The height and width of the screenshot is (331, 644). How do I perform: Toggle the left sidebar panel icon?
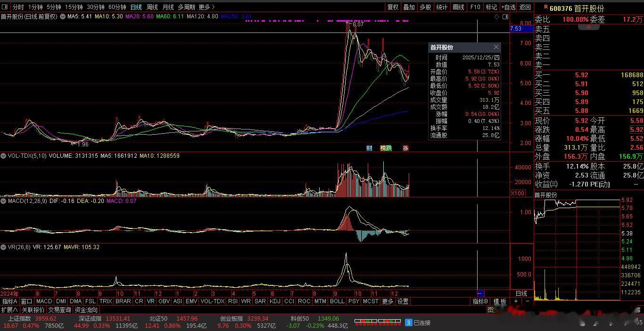coord(5,7)
